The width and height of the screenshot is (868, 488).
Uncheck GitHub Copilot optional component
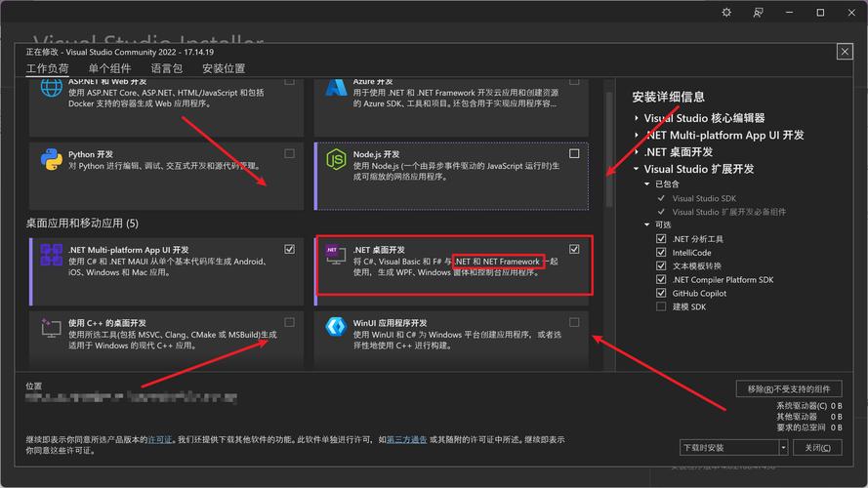(x=661, y=293)
